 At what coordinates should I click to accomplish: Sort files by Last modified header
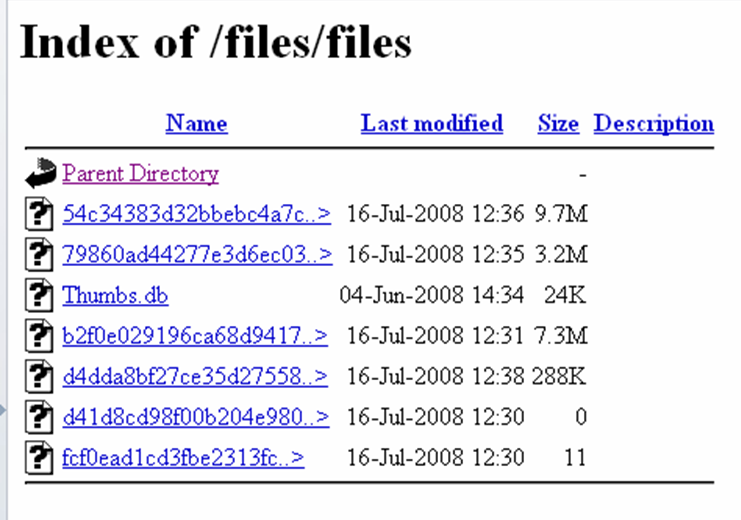pos(431,124)
